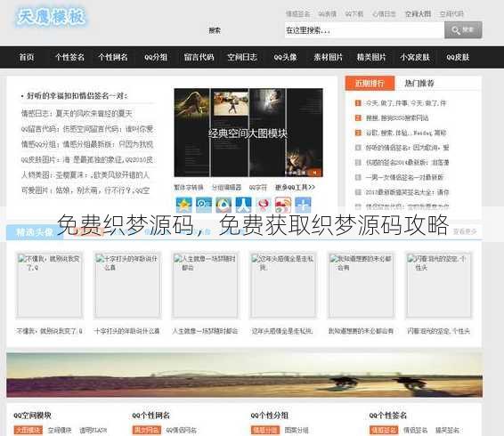Click the search button with magnifier icon

463,30
